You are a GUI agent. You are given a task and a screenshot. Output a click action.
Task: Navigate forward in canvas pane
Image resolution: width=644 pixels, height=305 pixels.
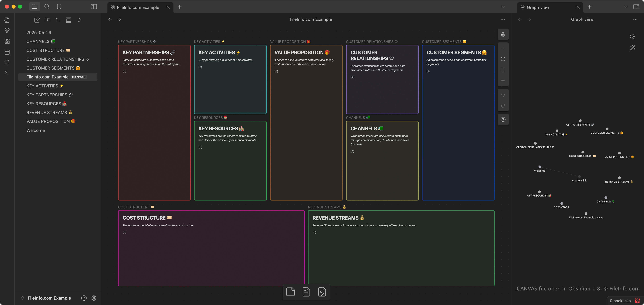[x=119, y=19]
